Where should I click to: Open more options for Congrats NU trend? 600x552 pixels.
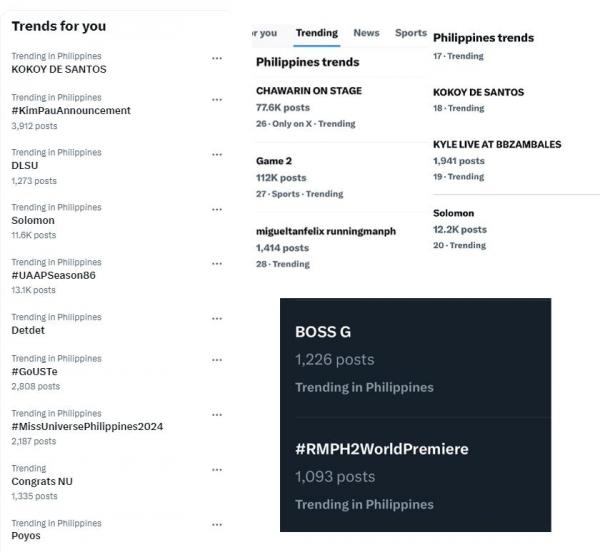click(217, 469)
